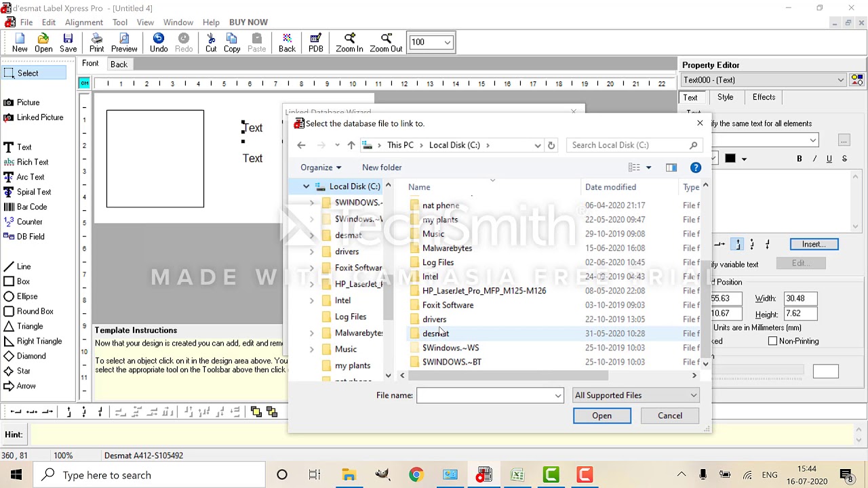Expand the Malwarebytes tree folder
The image size is (868, 488).
(x=312, y=333)
